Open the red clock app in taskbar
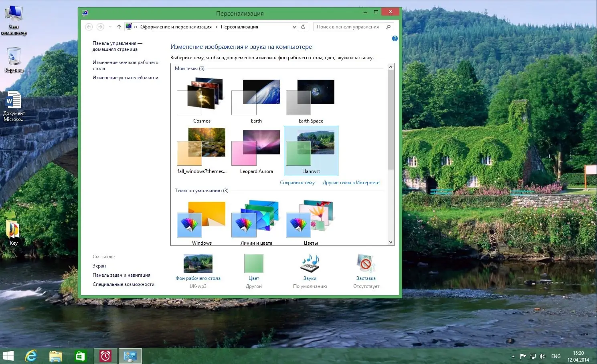Image resolution: width=597 pixels, height=364 pixels. coord(105,356)
